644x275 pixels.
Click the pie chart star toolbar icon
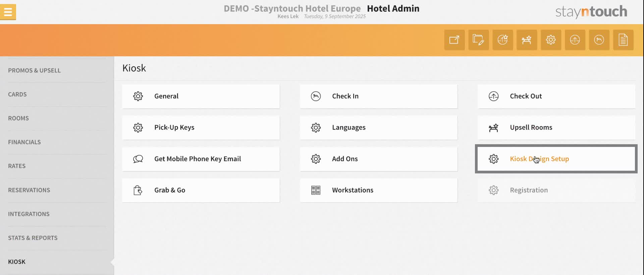[502, 40]
